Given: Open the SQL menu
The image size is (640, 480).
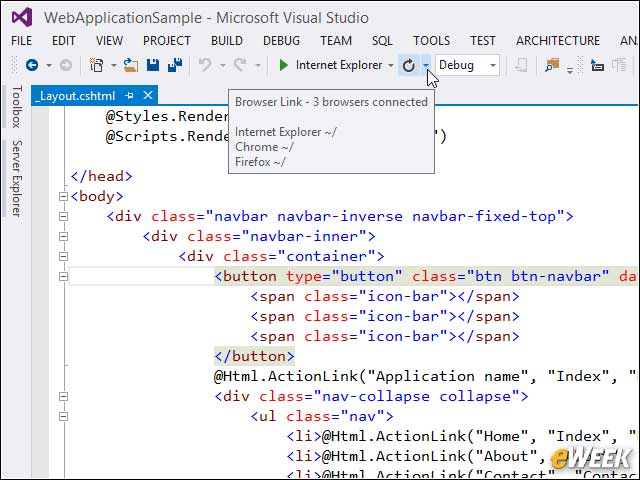Looking at the screenshot, I should click(x=382, y=41).
